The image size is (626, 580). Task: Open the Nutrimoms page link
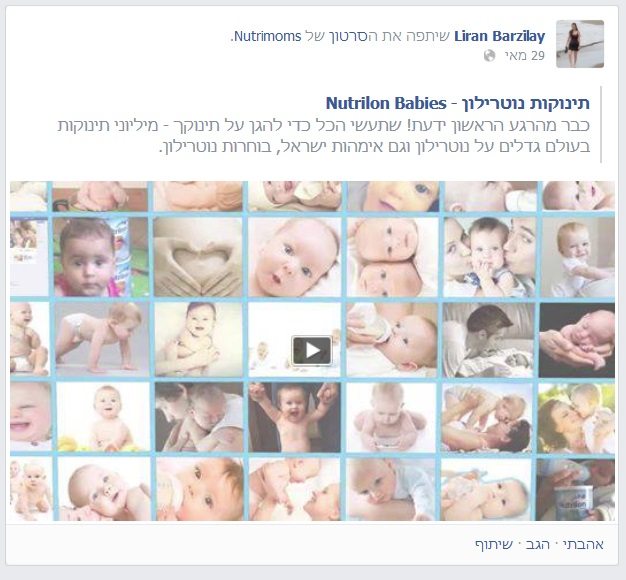[x=267, y=36]
